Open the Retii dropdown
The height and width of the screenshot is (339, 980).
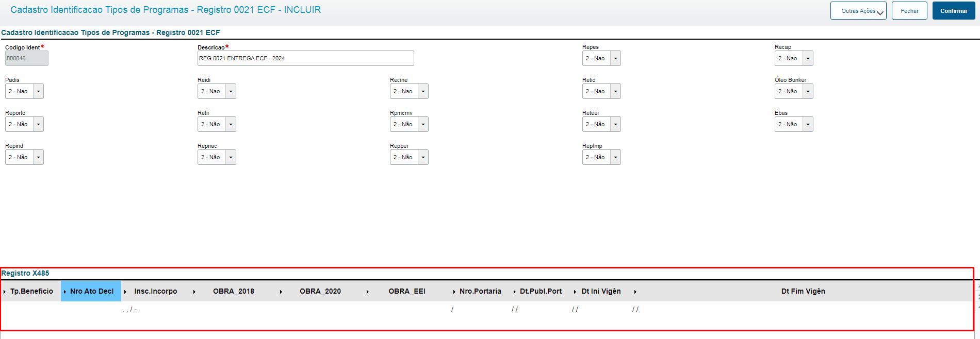(x=217, y=124)
